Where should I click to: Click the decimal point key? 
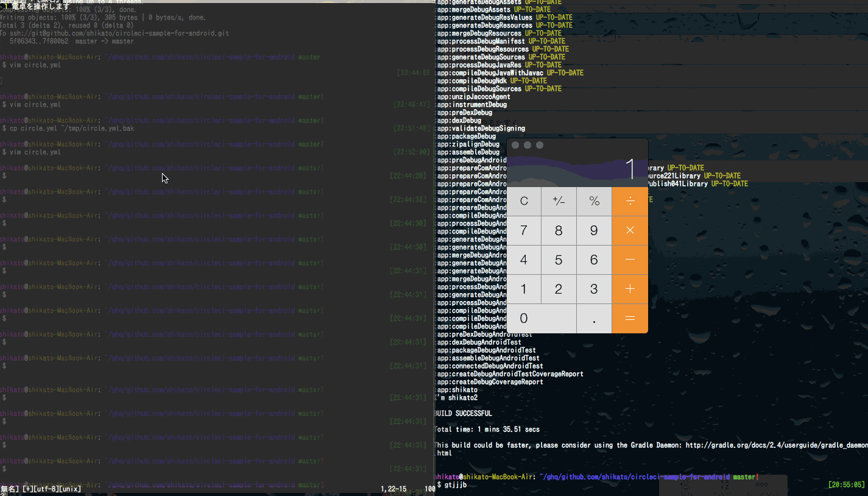pyautogui.click(x=594, y=319)
